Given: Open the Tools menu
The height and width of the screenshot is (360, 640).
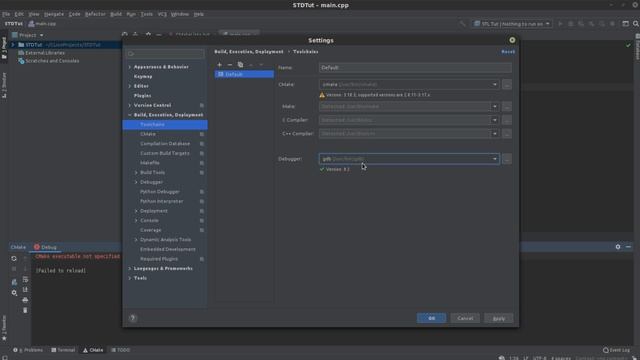Looking at the screenshot, I should (x=147, y=14).
